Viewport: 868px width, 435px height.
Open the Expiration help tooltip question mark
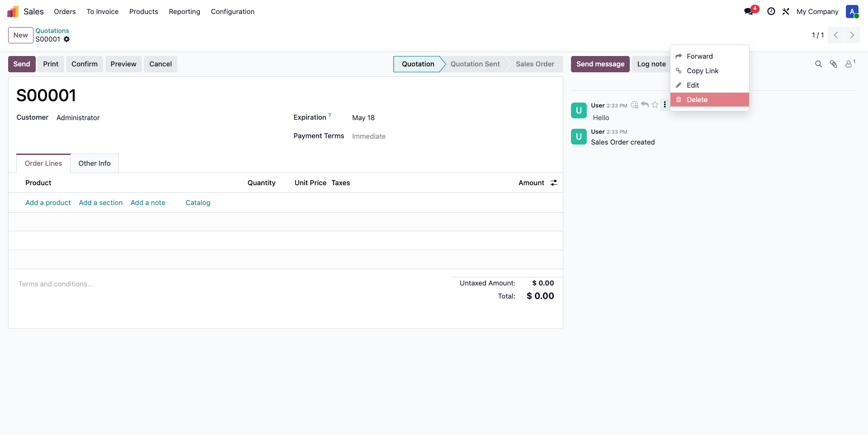pos(330,115)
